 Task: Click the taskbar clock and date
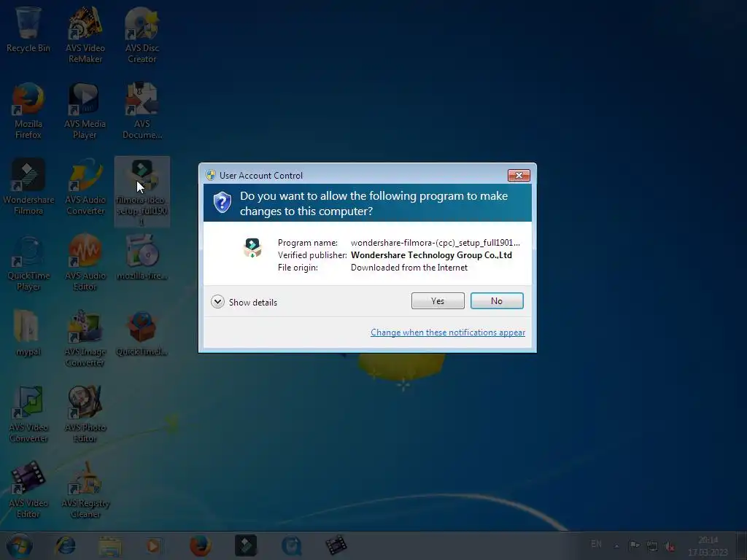coord(708,546)
